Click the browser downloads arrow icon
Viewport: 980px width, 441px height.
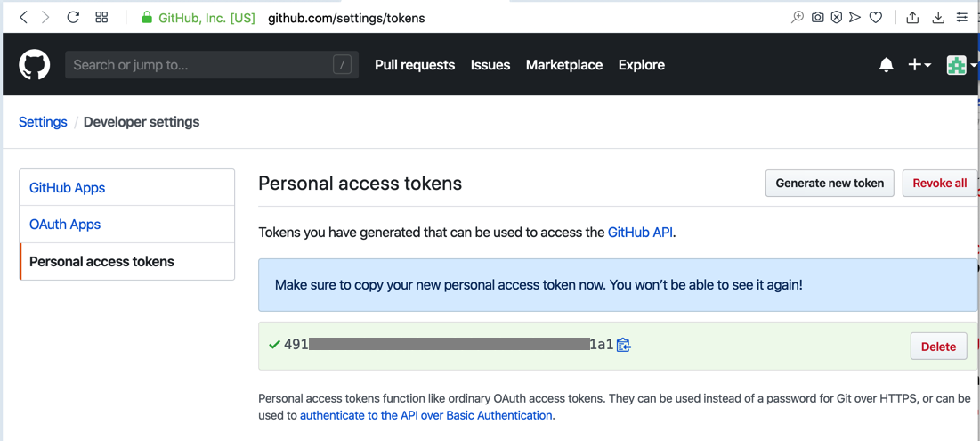[938, 17]
